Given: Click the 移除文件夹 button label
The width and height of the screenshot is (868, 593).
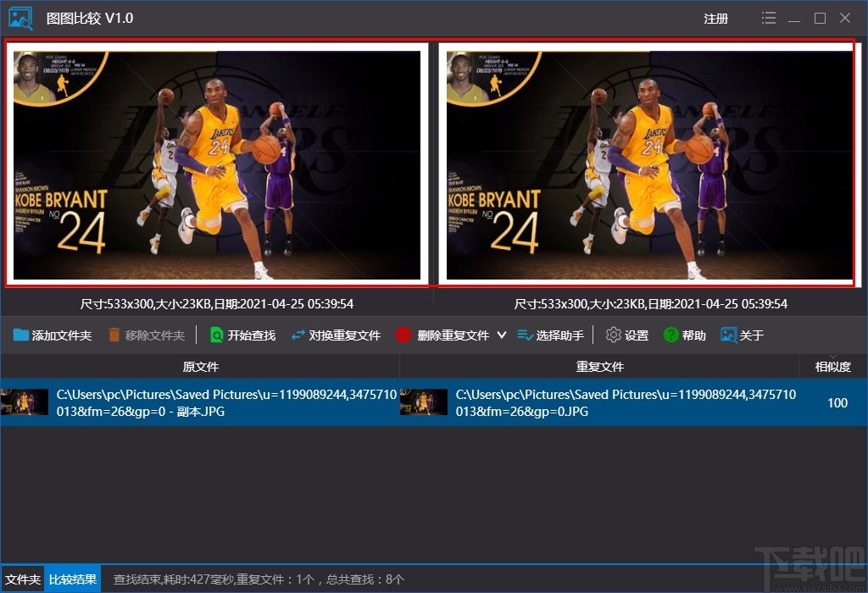Looking at the screenshot, I should (x=154, y=335).
